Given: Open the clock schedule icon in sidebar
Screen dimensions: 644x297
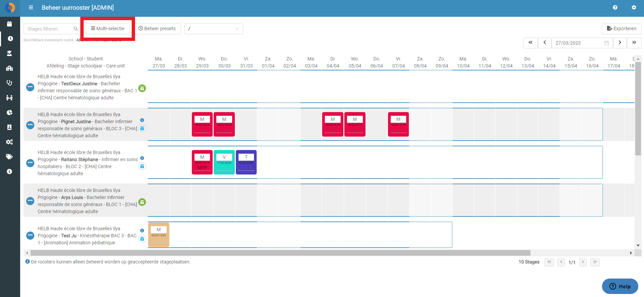Looking at the screenshot, I should [10, 39].
